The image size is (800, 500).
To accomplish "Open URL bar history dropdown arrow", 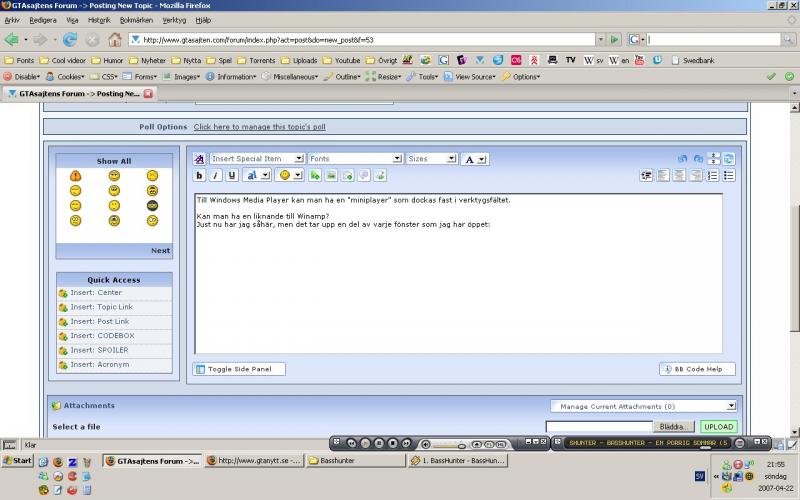I will coord(601,39).
